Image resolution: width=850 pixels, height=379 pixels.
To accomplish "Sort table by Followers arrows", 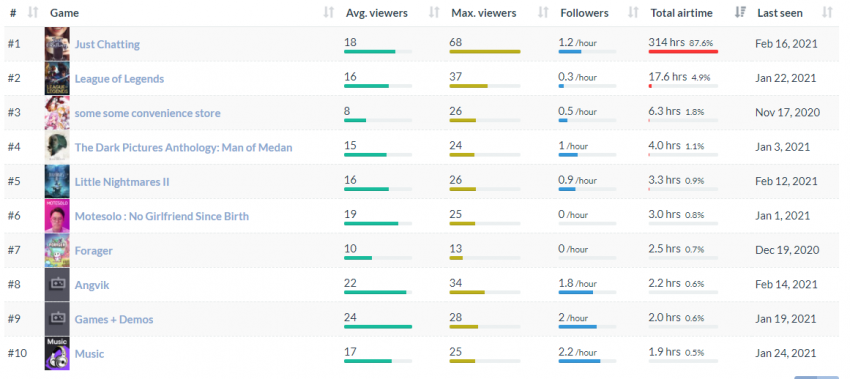I will [633, 13].
